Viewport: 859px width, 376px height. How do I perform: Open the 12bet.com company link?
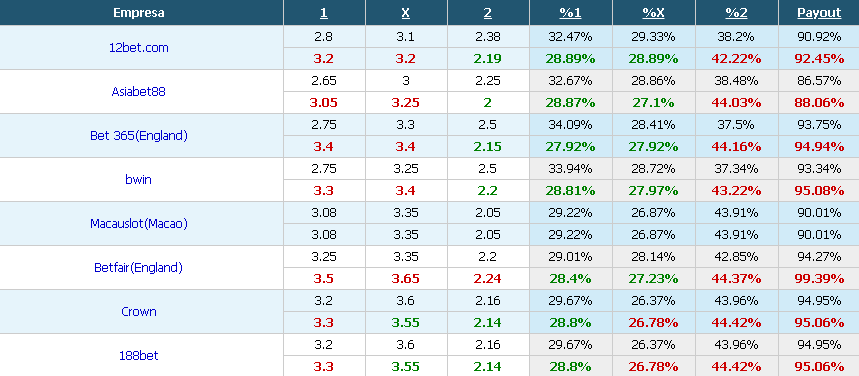[x=139, y=48]
